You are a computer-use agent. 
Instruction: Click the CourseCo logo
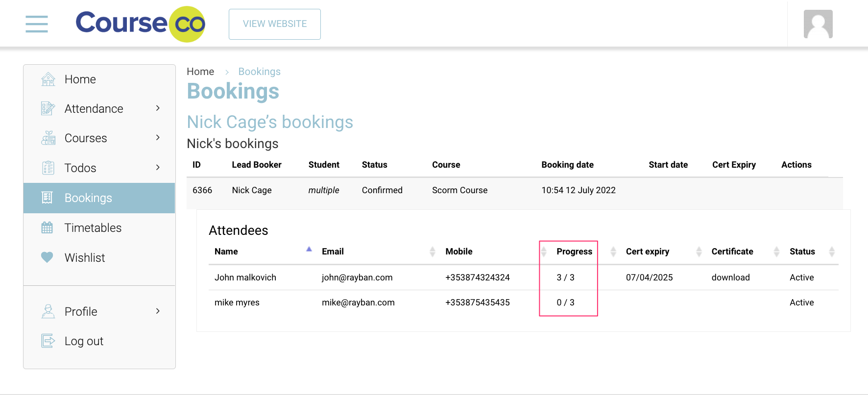click(x=140, y=24)
